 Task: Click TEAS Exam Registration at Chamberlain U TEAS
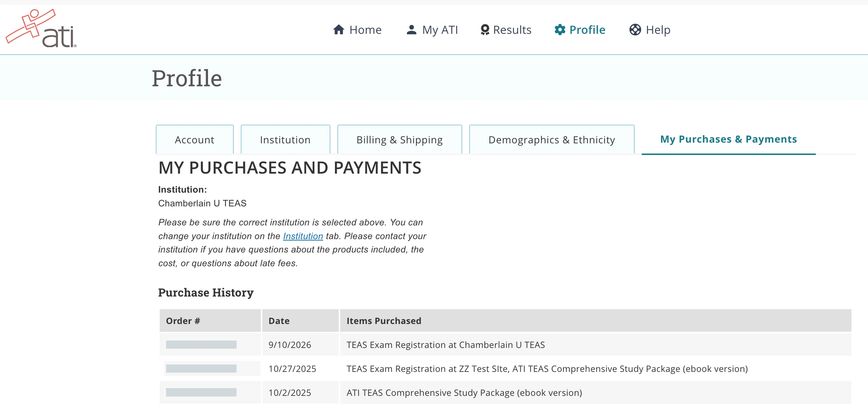point(446,344)
